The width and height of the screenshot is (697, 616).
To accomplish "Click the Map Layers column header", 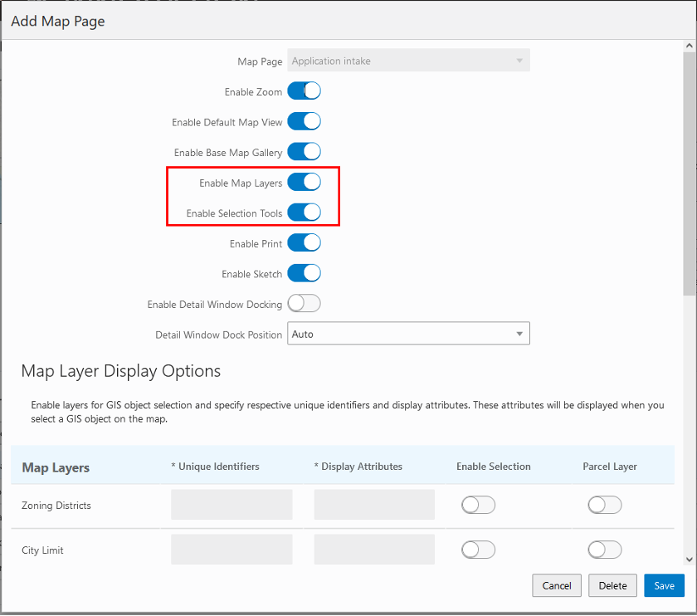I will pyautogui.click(x=56, y=467).
